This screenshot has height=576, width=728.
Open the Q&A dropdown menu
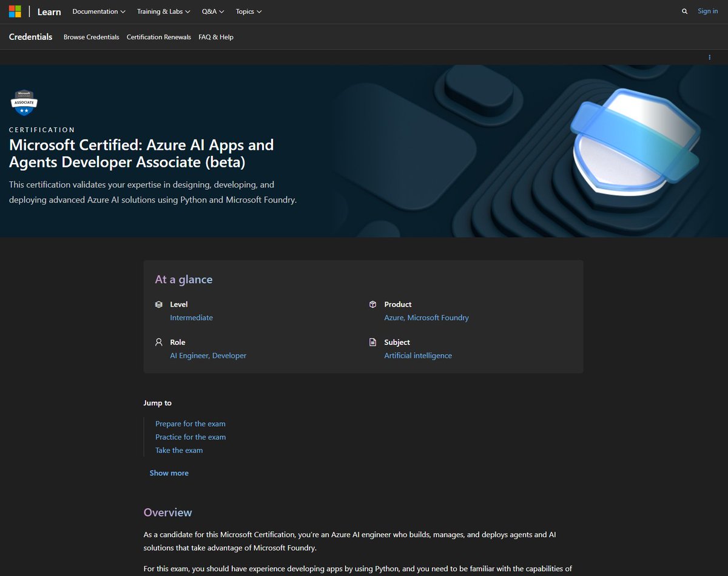coord(213,12)
